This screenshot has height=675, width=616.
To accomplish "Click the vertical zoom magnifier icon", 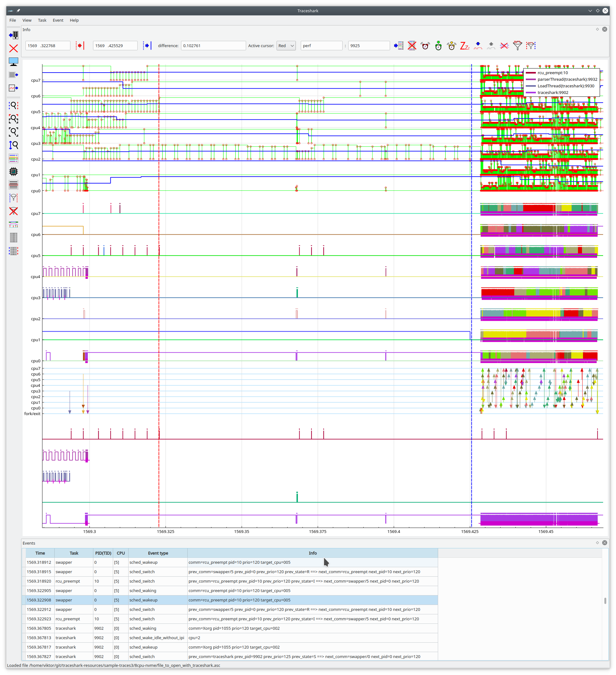I will click(14, 145).
